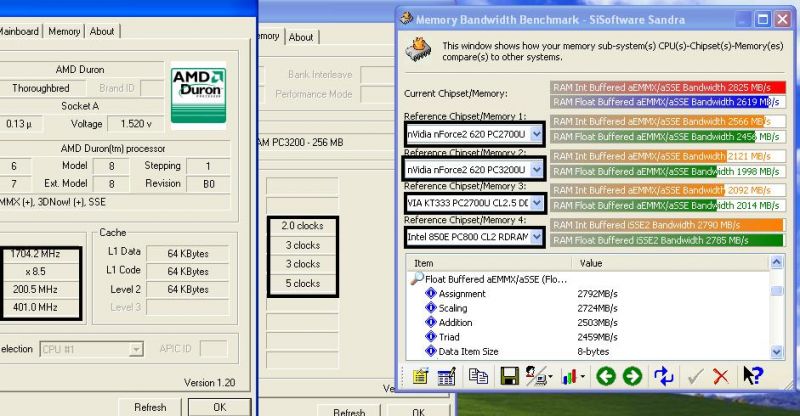
Task: Open the About tab in the middle window
Action: (301, 37)
